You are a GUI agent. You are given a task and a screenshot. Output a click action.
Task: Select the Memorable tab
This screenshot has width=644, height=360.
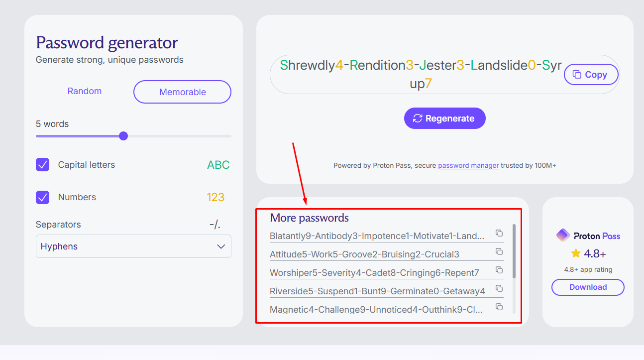182,92
